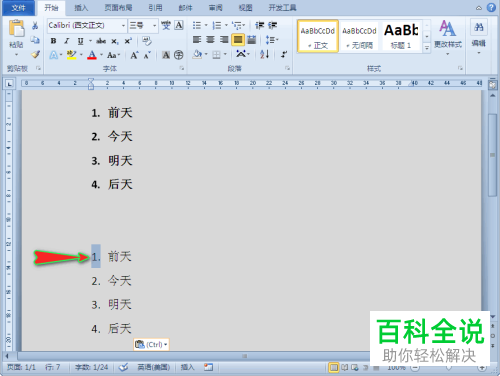Sort the list with A-Z icon
This screenshot has height=376, width=500.
pos(265,54)
